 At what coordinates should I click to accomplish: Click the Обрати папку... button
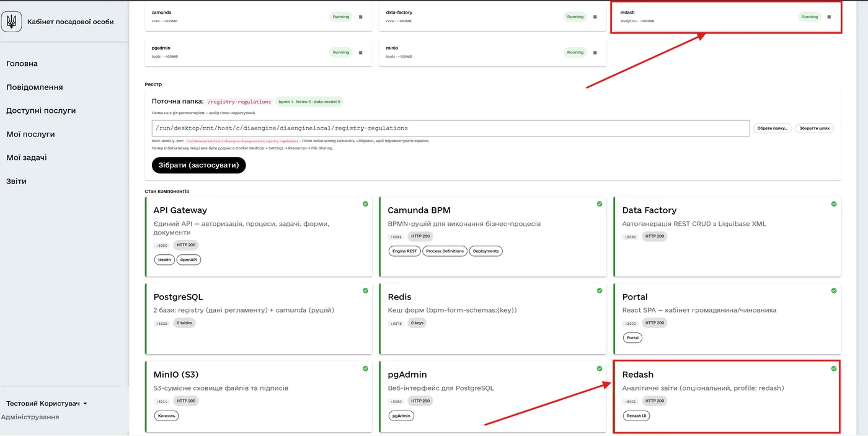pyautogui.click(x=773, y=128)
